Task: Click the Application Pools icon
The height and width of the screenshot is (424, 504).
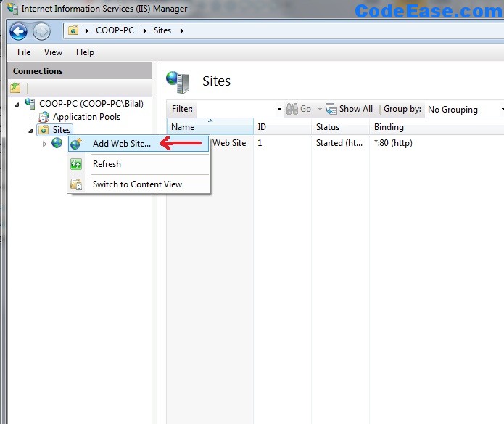Action: [x=44, y=117]
